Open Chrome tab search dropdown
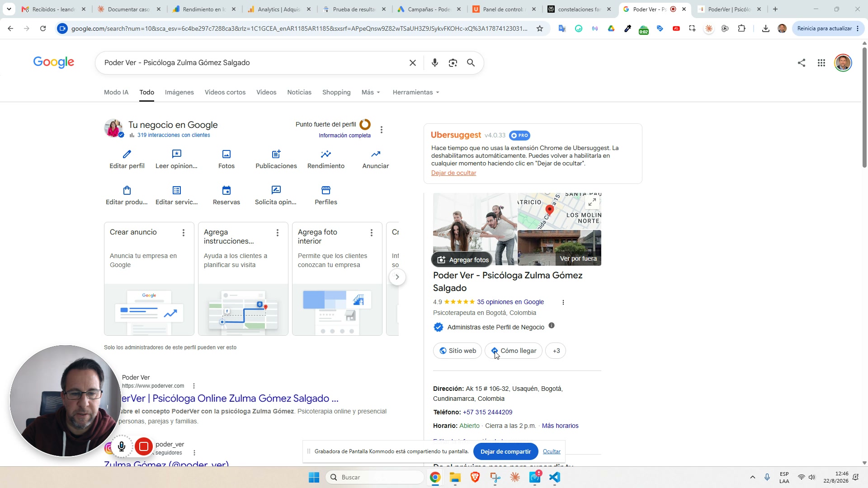 pyautogui.click(x=9, y=9)
